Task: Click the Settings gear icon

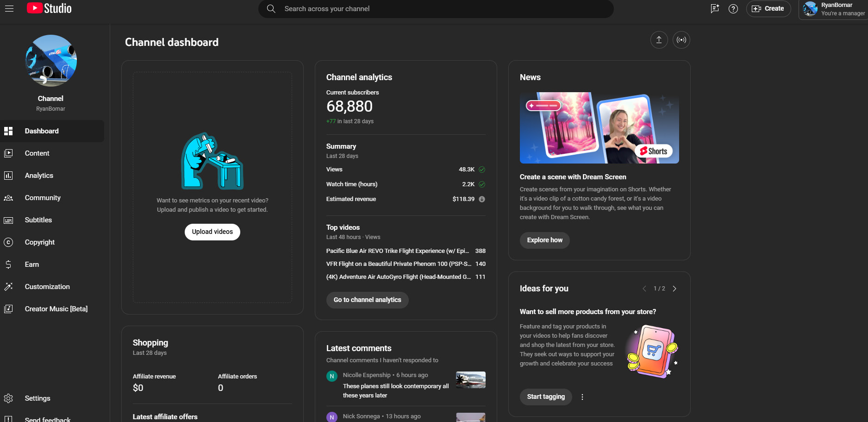Action: tap(8, 398)
